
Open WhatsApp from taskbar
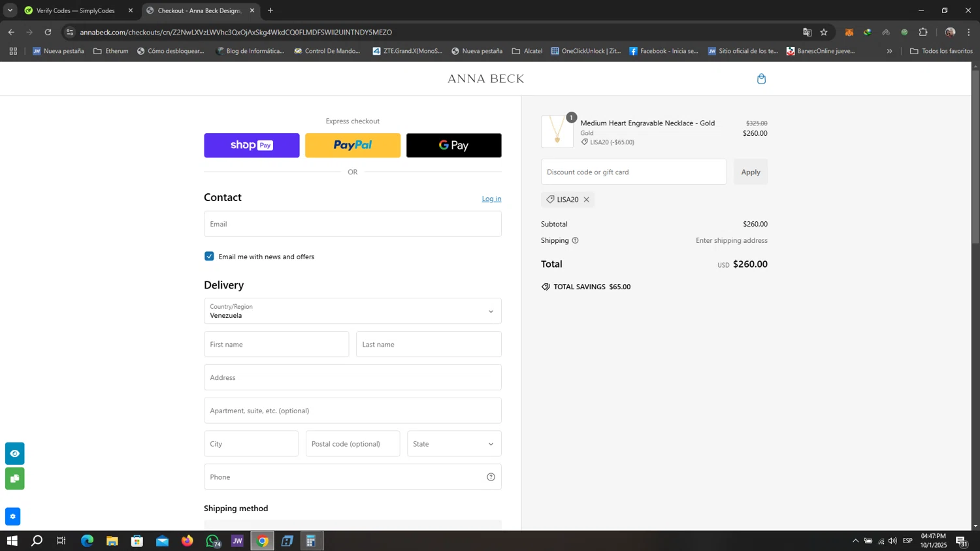coord(212,541)
